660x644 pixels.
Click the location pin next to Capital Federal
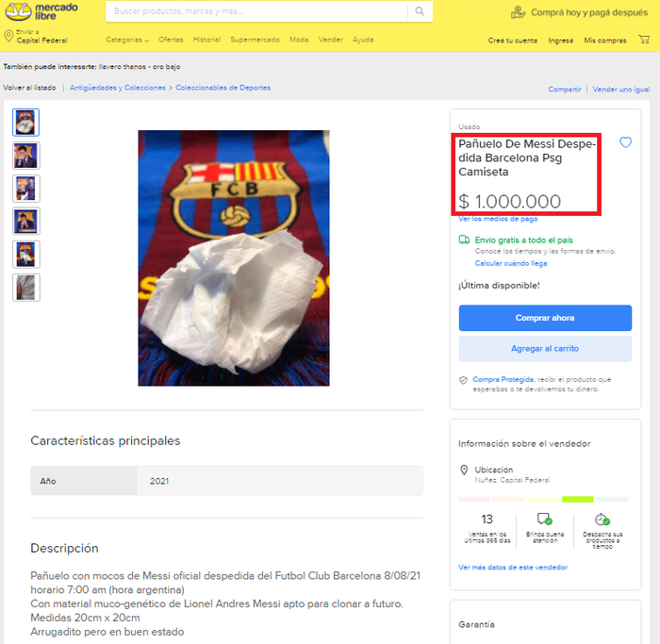[8, 36]
